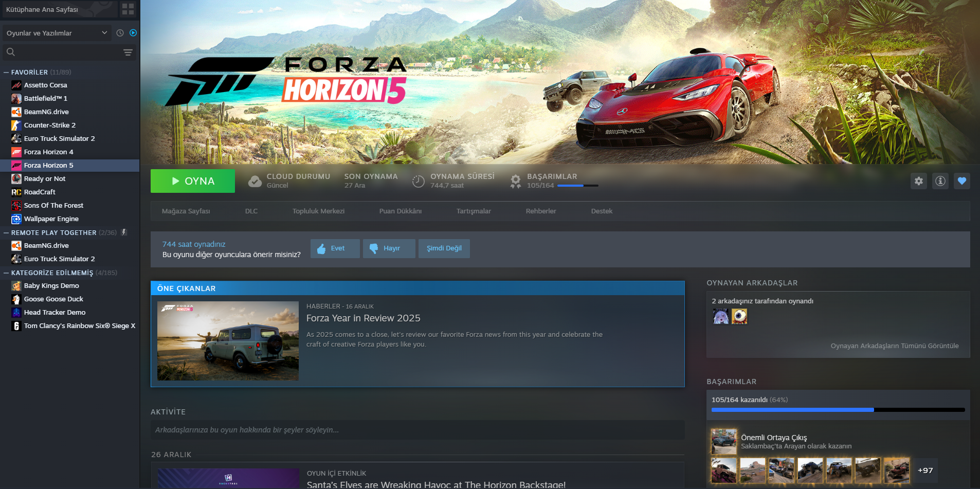Click the Assetto Corsa game icon
The width and height of the screenshot is (980, 489).
(16, 85)
